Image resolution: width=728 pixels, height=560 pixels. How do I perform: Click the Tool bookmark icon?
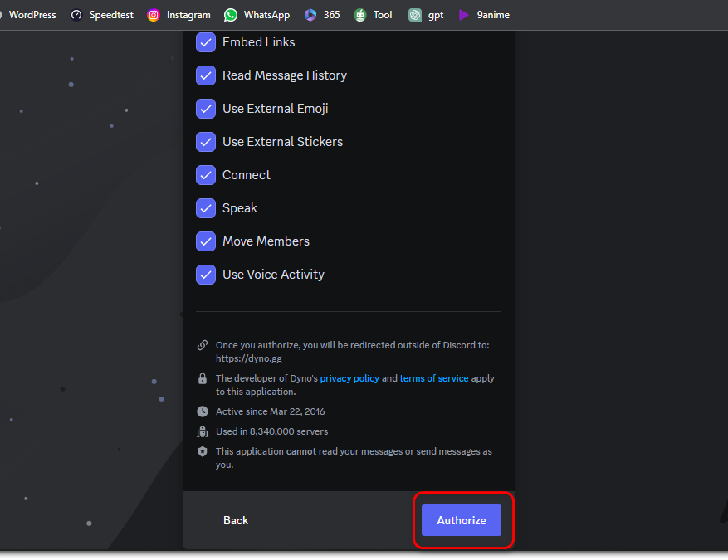click(360, 15)
